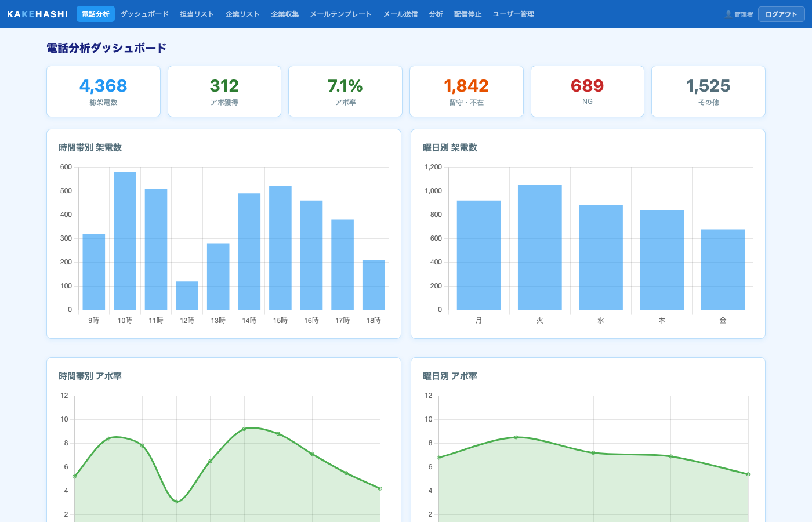Select the NG 689 stat card
The image size is (812, 522).
[x=587, y=92]
